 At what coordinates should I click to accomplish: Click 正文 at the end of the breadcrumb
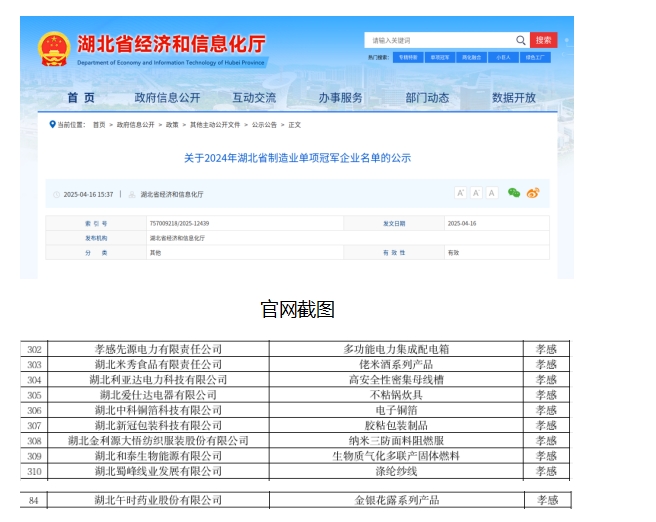pos(295,125)
